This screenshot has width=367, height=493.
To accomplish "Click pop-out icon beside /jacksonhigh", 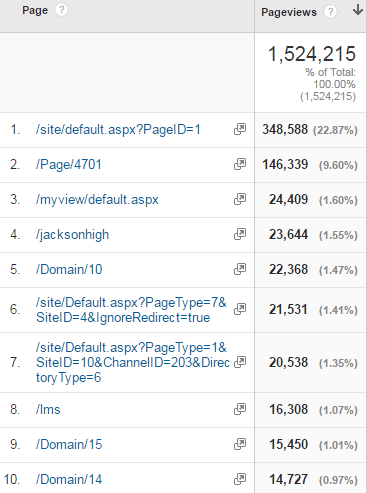I will [240, 234].
